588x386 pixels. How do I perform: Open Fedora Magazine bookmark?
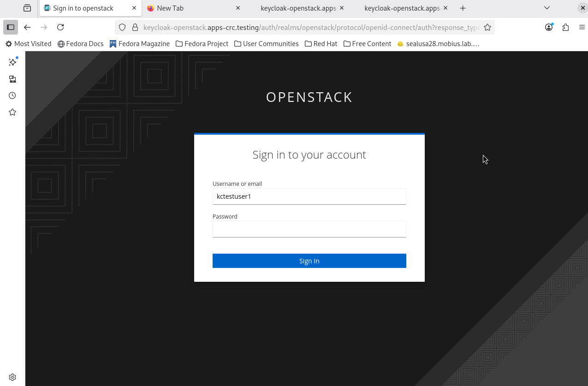point(140,44)
